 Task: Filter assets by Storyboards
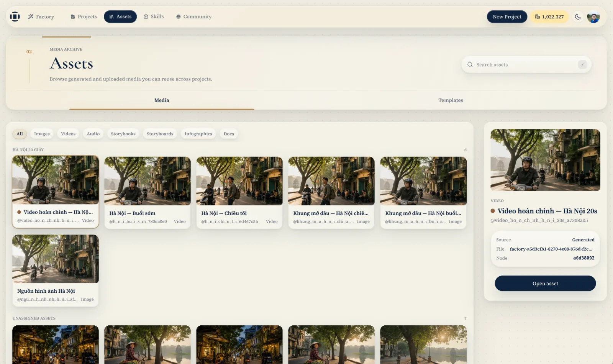(x=160, y=134)
